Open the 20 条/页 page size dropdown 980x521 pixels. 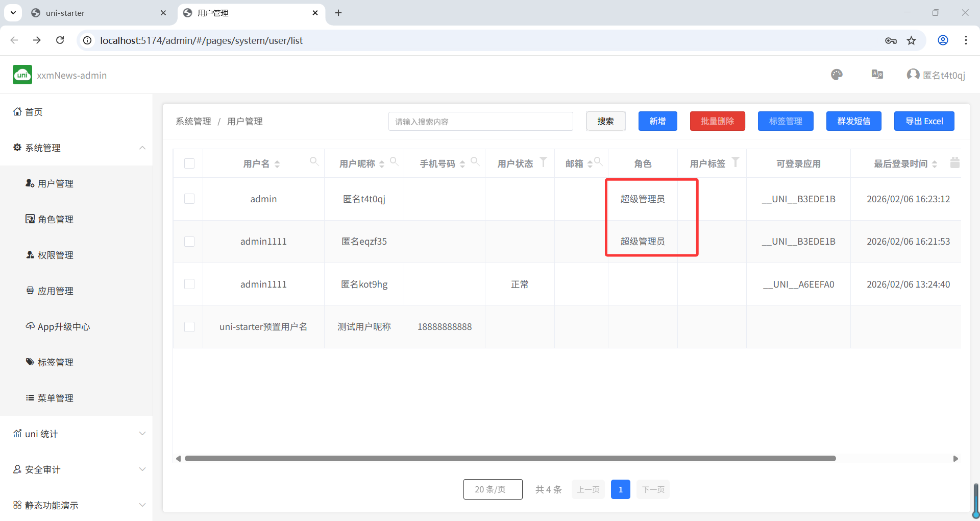493,489
